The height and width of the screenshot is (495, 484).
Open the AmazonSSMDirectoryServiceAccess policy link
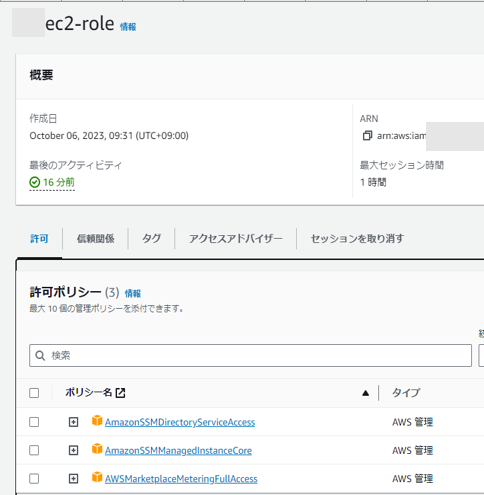[180, 422]
